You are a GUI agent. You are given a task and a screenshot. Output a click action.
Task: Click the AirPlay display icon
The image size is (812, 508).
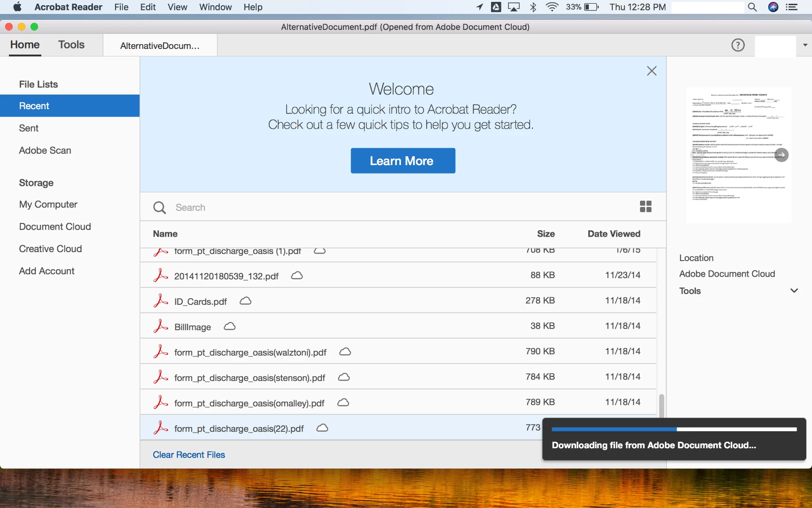click(x=514, y=7)
